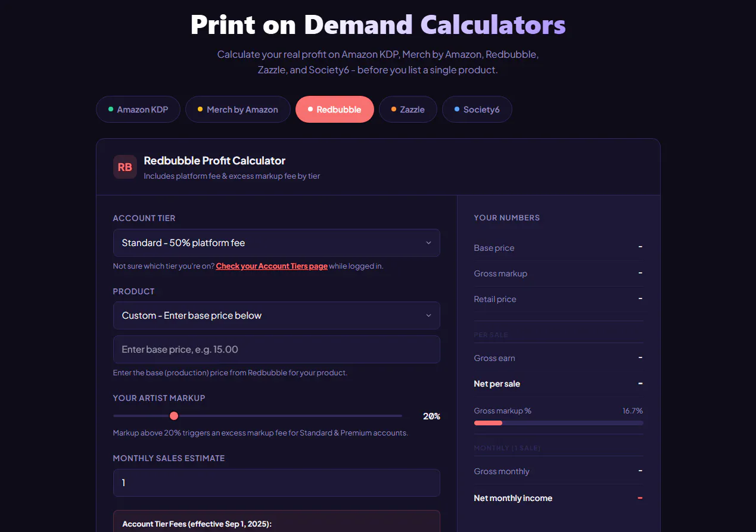Click the excess markup fee hint text

point(260,433)
